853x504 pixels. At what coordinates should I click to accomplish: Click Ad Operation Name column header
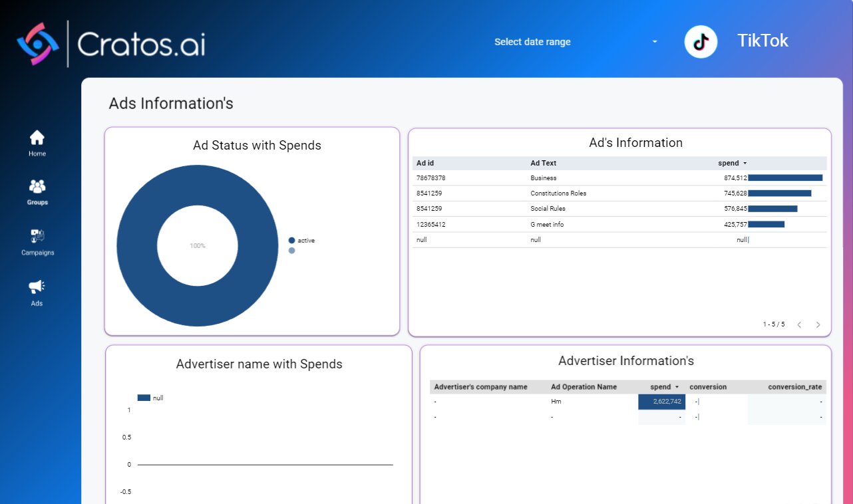[x=584, y=387]
